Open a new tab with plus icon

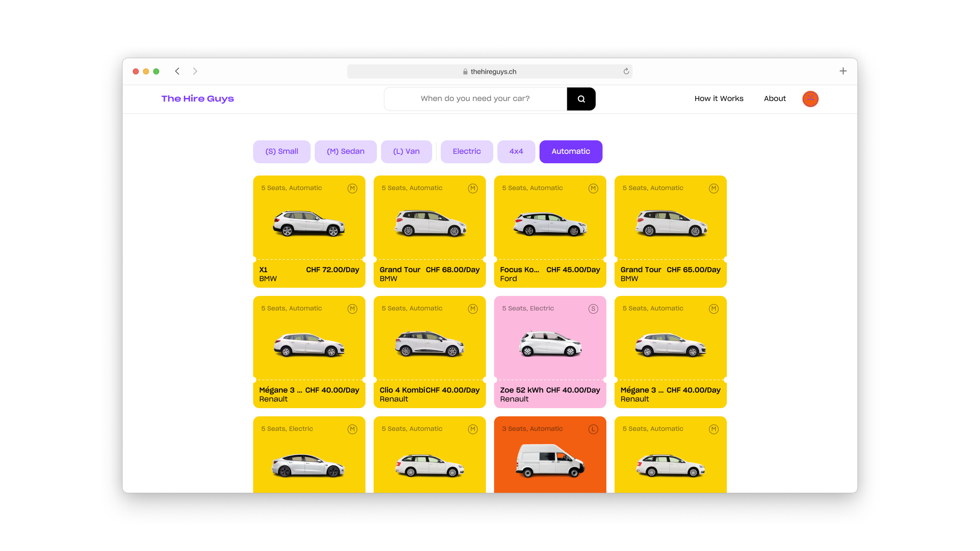tap(843, 71)
